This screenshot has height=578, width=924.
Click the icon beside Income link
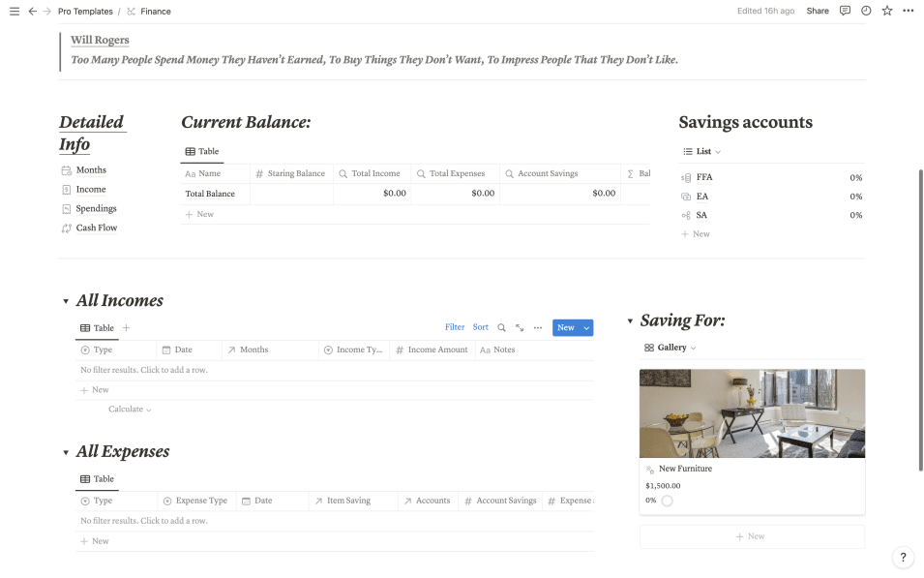click(x=67, y=190)
